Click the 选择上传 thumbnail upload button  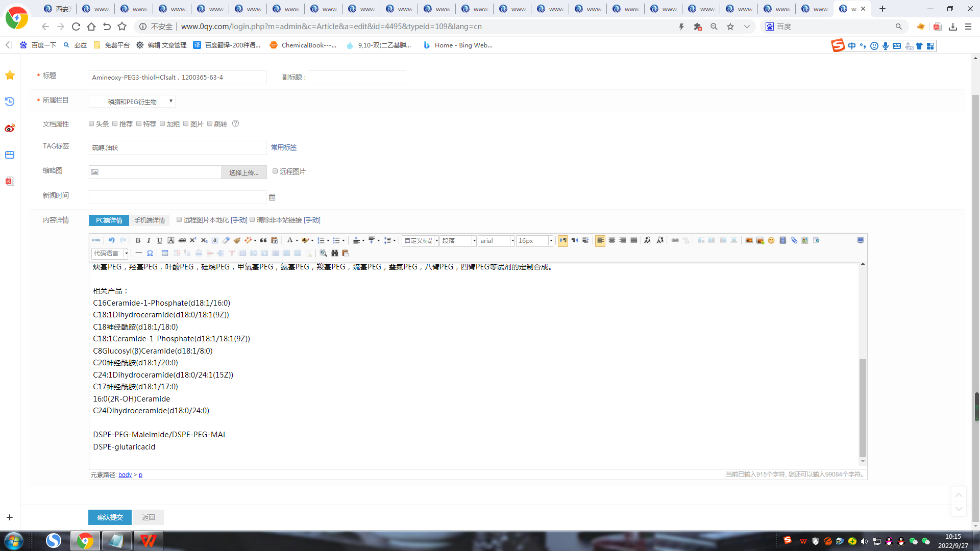coord(243,172)
